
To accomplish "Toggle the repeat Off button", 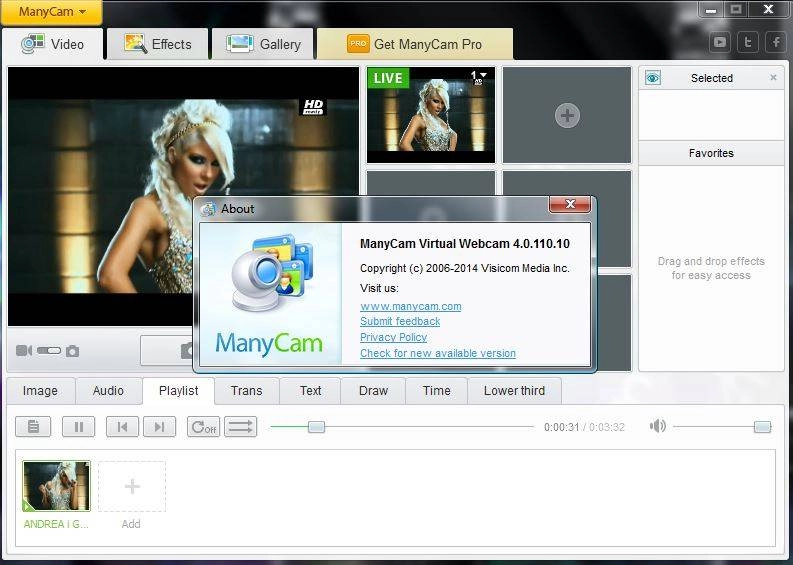I will click(x=203, y=427).
